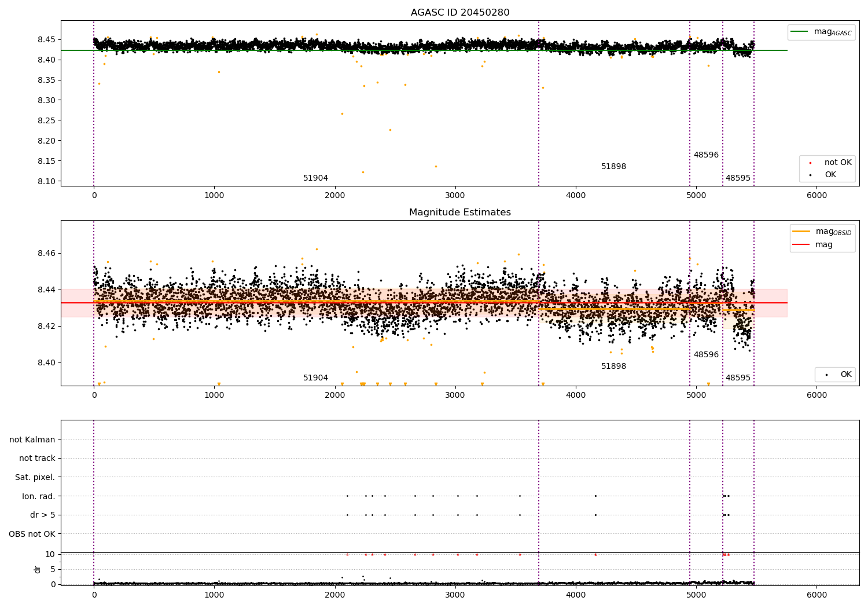Image resolution: width=868 pixels, height=608 pixels.
Task: Click OBSID label 48595 in the top plot
Action: [738, 178]
